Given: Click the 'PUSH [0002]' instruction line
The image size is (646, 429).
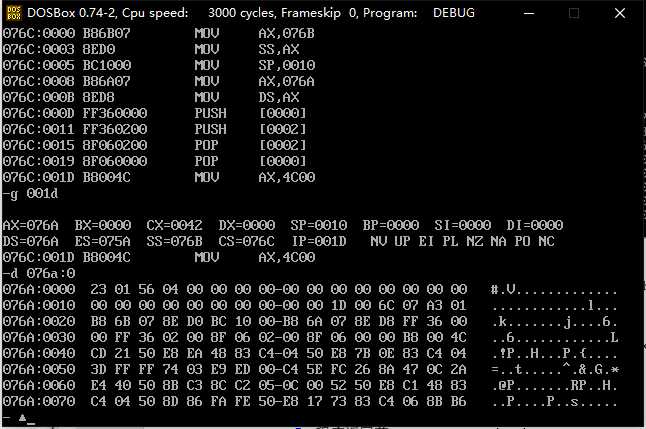Looking at the screenshot, I should pyautogui.click(x=154, y=129).
